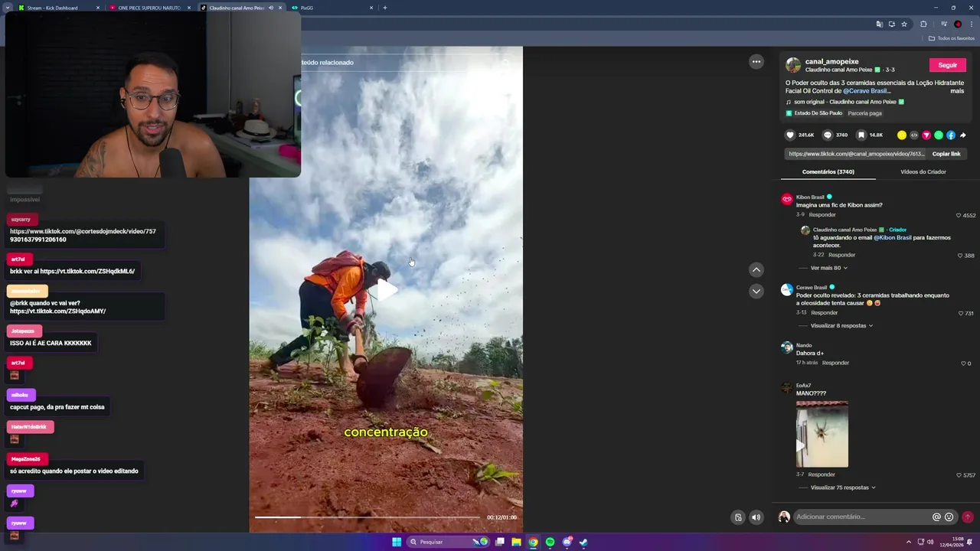Screen dimensions: 980x551
Task: Open the 'Stream - Kick Dashboard' browser tab
Action: [x=59, y=8]
